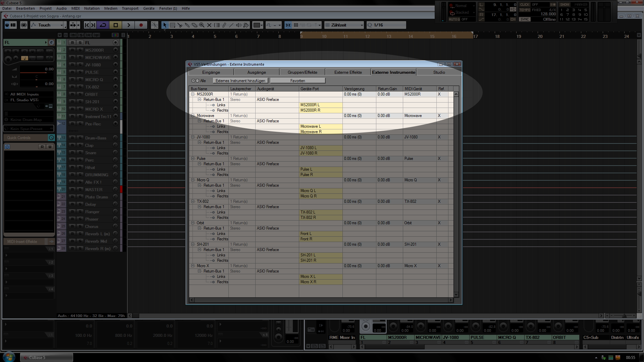
Task: Toggle Snap on/off icon in toolbar
Action: [x=288, y=25]
